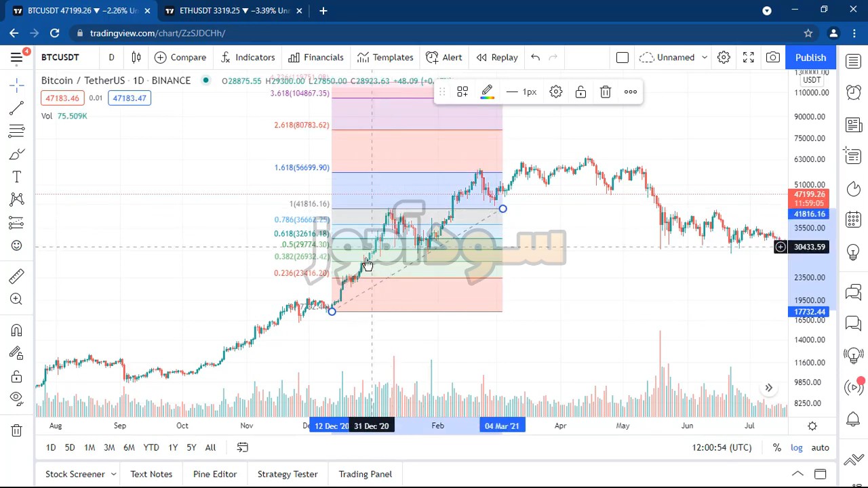Image resolution: width=868 pixels, height=488 pixels.
Task: Collapse bottom panel with chevron arrow
Action: (x=797, y=474)
